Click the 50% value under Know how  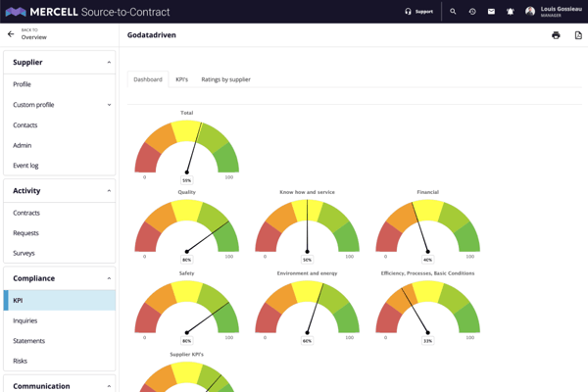(x=307, y=260)
